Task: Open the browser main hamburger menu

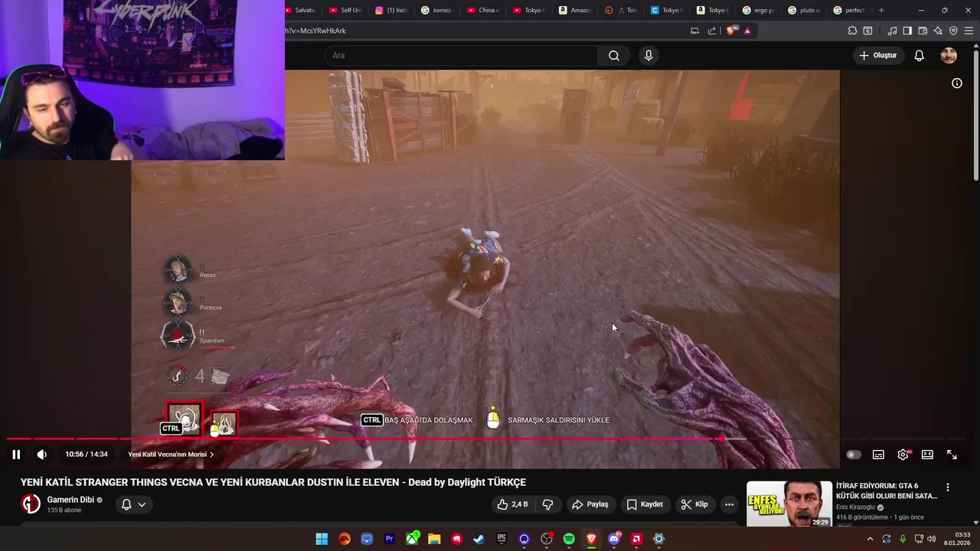Action: point(969,31)
